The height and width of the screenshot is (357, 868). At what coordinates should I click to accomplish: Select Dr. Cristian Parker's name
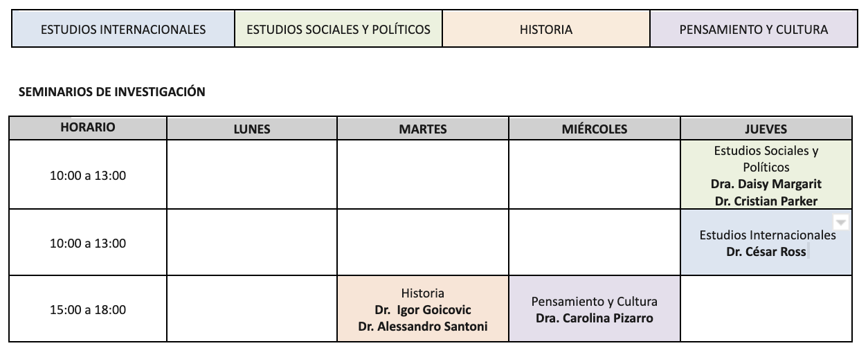coord(766,201)
